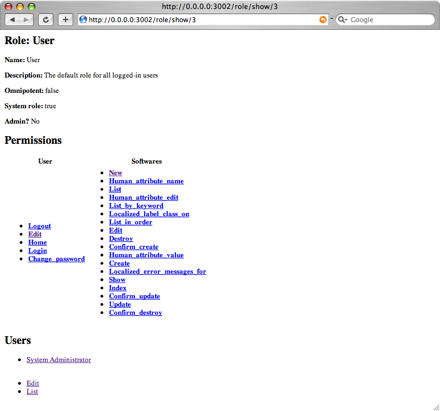
Task: Click the Description text about logged-in users
Action: tap(101, 75)
